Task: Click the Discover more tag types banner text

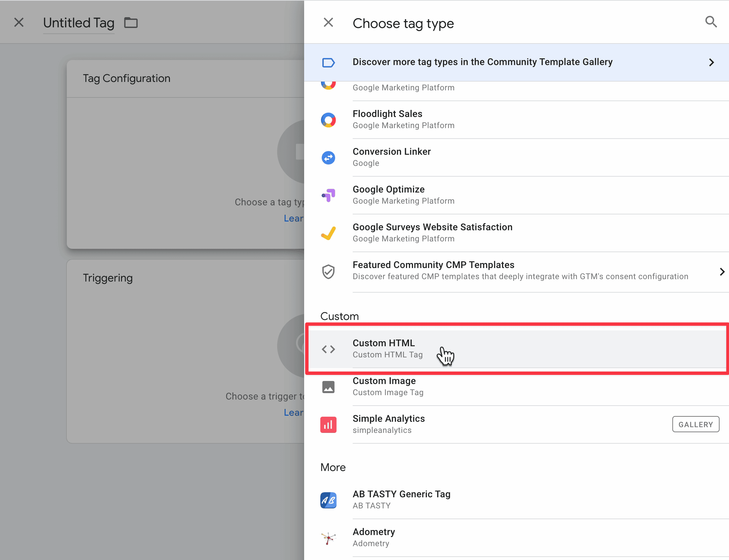Action: tap(483, 62)
